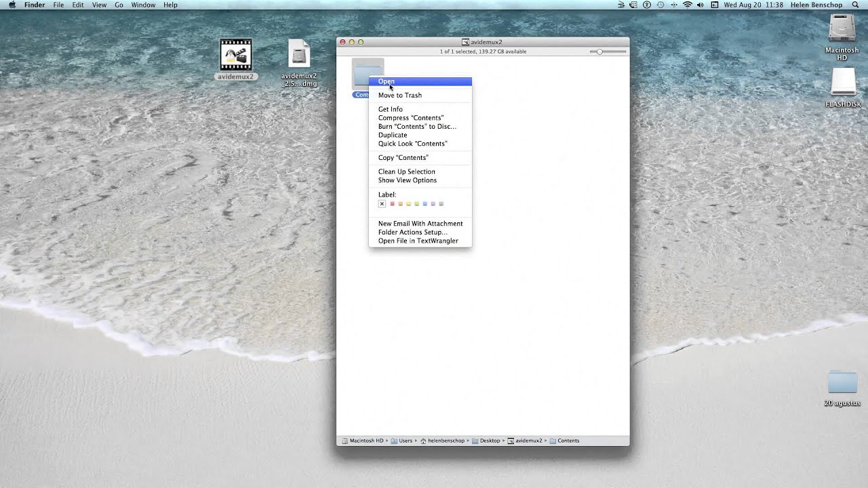Choose Get Info from the context menu
This screenshot has width=868, height=488.
tap(420, 109)
